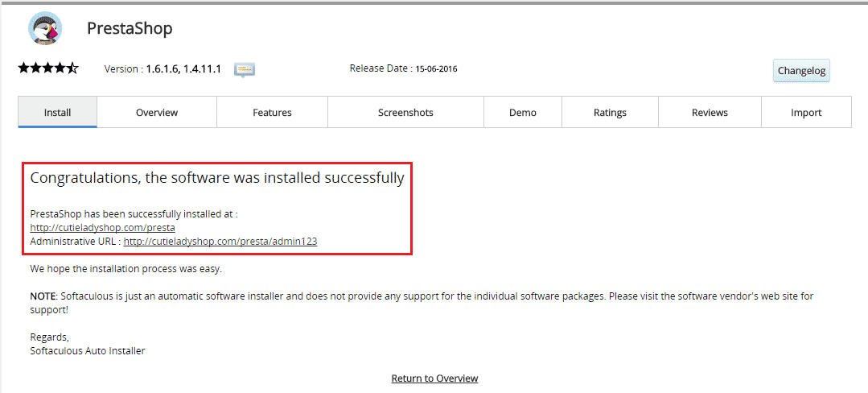Click the version number 1.6.1.6, 1.4.11.1

pyautogui.click(x=183, y=69)
